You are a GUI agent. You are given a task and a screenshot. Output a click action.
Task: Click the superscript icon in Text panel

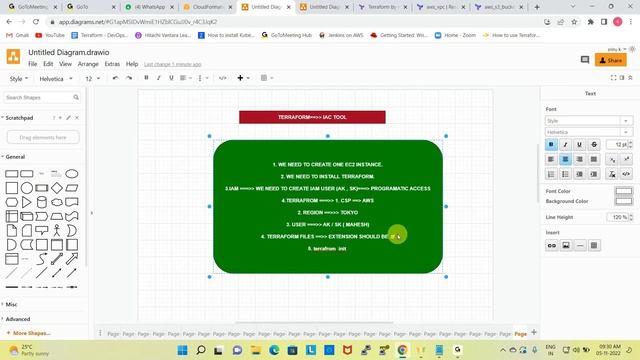(x=626, y=160)
